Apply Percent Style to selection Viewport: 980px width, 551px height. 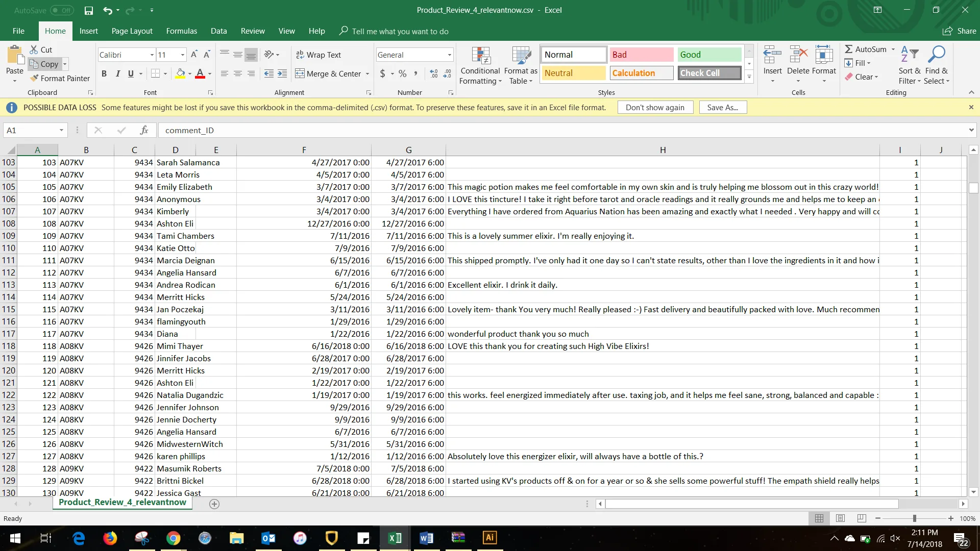pos(402,73)
